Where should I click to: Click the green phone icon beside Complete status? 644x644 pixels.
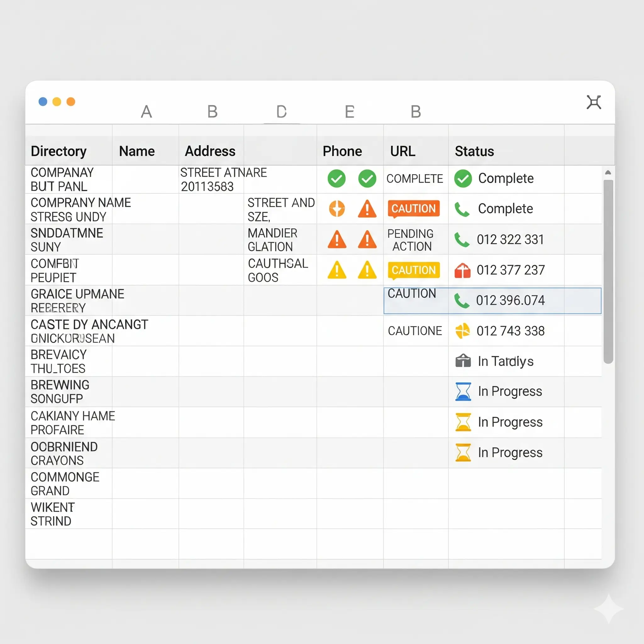click(462, 209)
